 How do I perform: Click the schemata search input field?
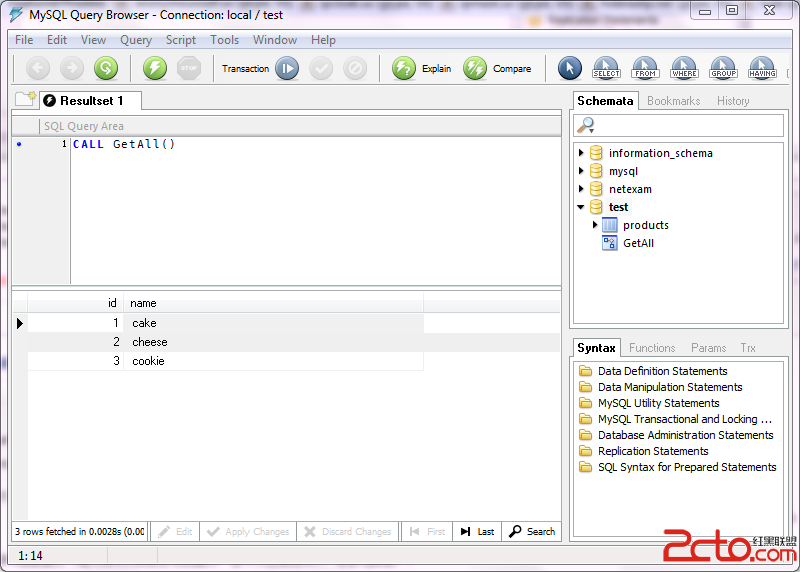(x=679, y=125)
